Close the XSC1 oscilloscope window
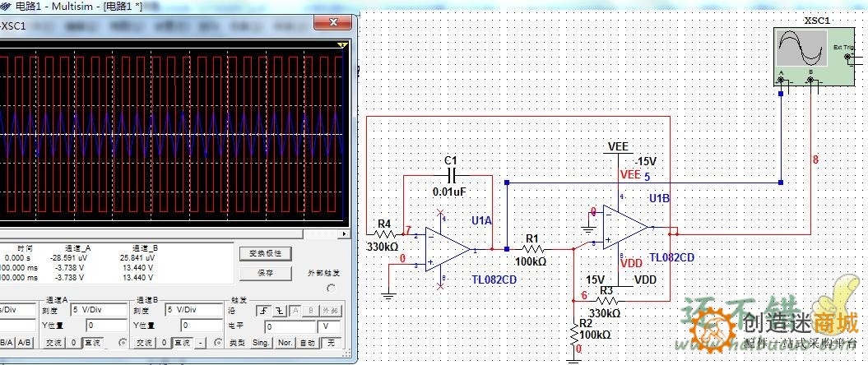868x365 pixels. (332, 23)
